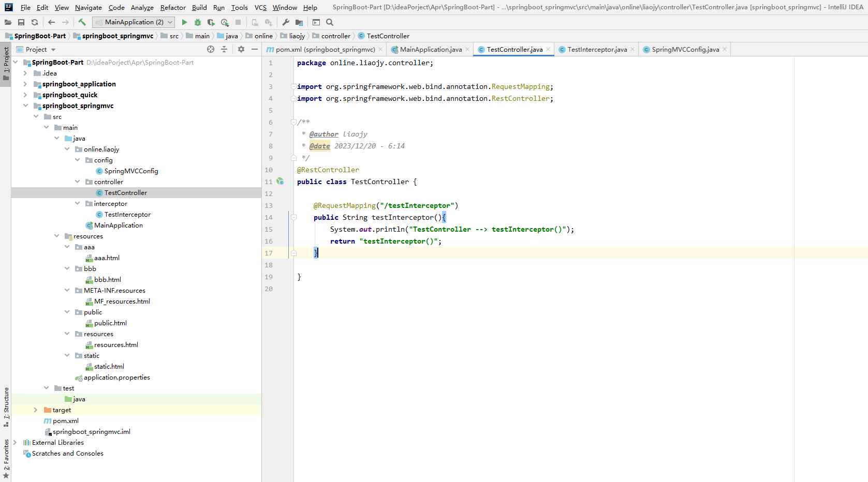Open Project Structure icon in toolbar
This screenshot has height=482, width=868.
[x=299, y=22]
